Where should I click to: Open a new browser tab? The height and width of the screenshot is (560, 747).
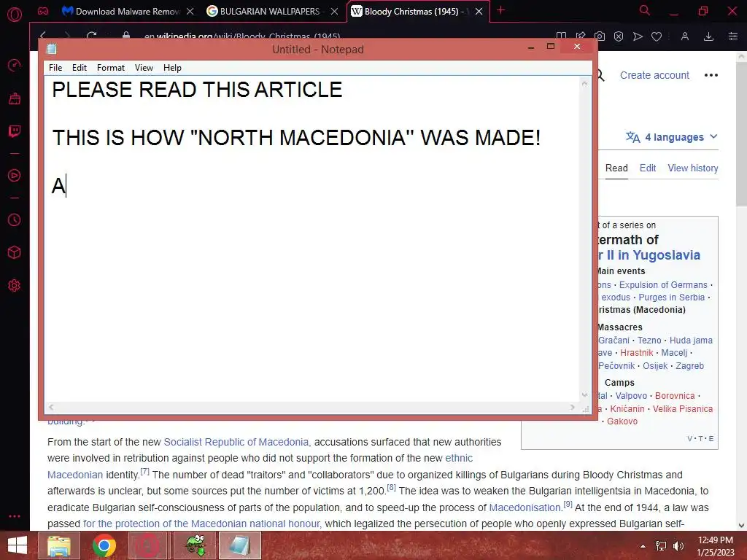point(500,10)
